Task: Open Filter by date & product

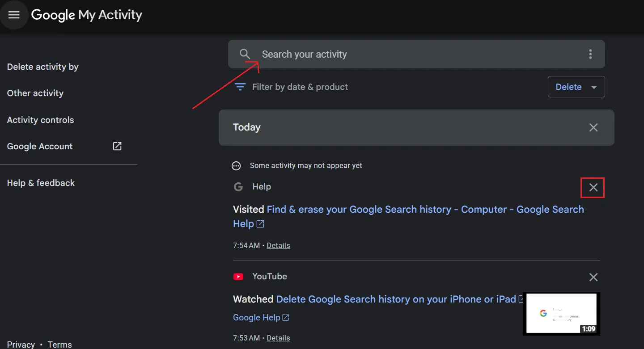Action: click(291, 87)
